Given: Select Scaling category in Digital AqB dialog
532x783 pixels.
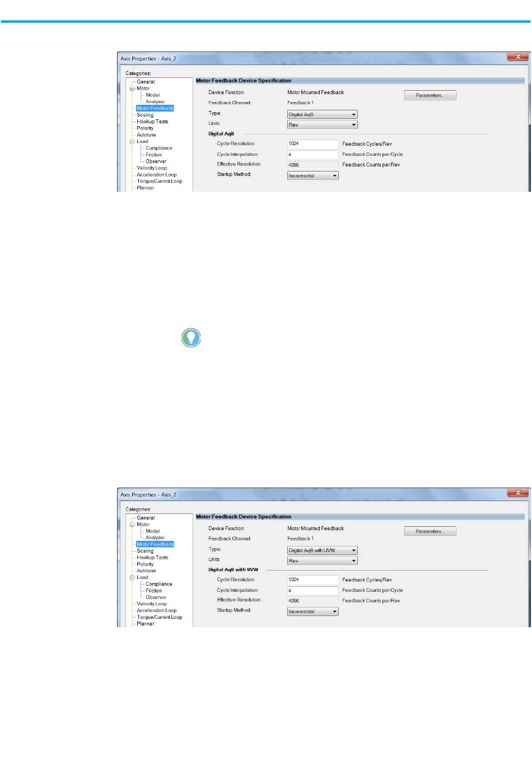Looking at the screenshot, I should point(145,115).
